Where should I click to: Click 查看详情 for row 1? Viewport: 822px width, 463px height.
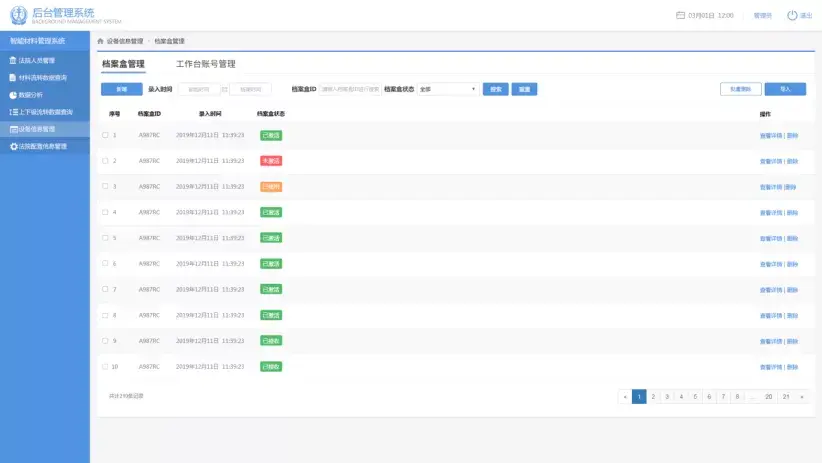click(771, 135)
